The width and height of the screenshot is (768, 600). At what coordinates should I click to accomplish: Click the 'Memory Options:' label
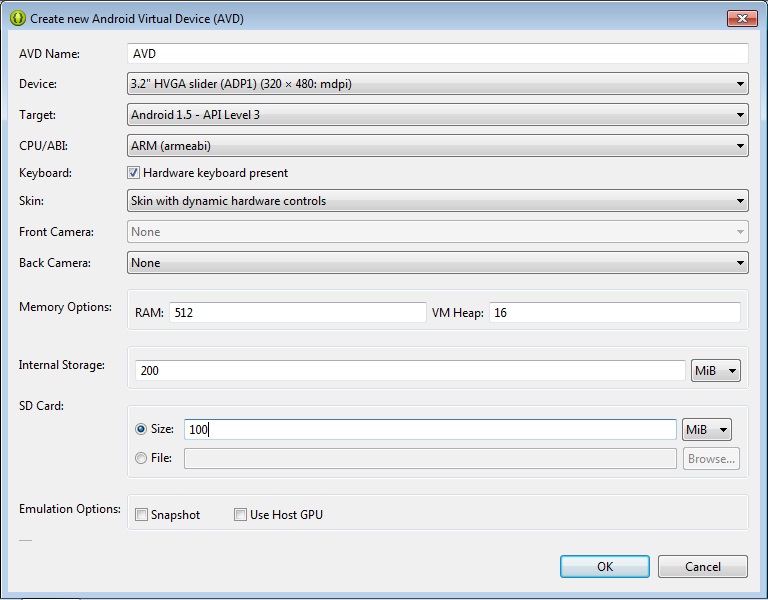pyautogui.click(x=65, y=307)
